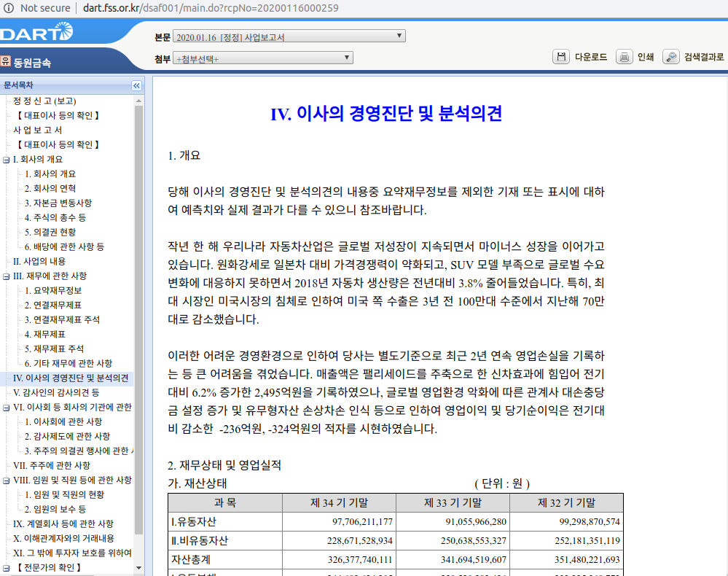The width and height of the screenshot is (728, 576).
Task: Open II. 사업의 내용 tree item
Action: [39, 261]
